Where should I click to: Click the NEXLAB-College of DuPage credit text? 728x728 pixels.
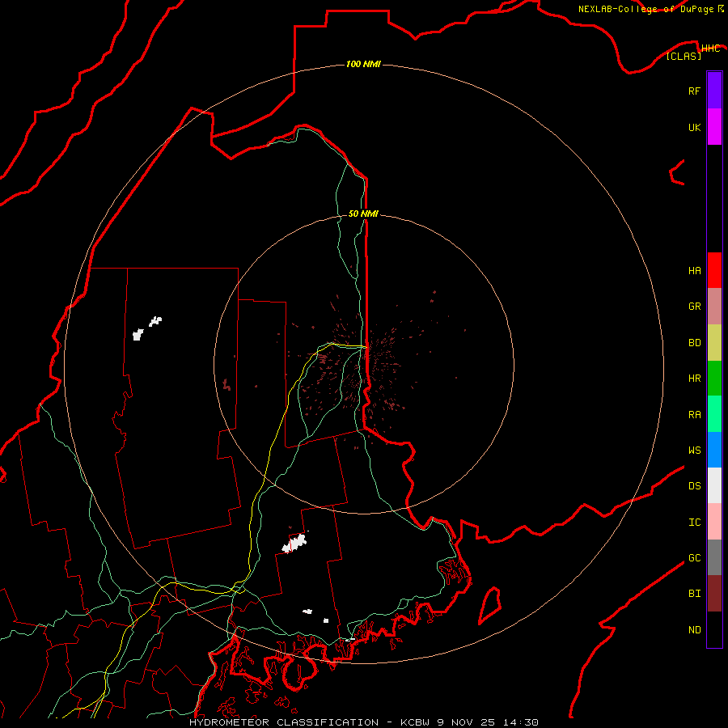click(645, 9)
